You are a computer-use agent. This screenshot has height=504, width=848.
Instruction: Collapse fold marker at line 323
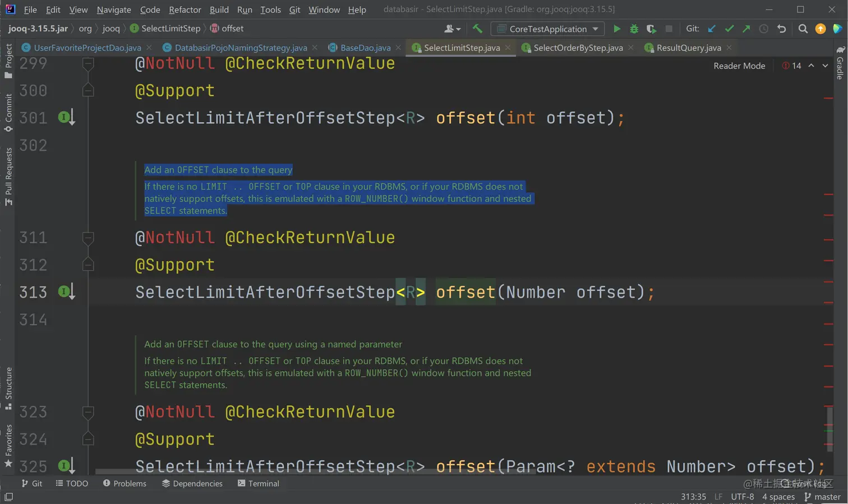point(88,412)
